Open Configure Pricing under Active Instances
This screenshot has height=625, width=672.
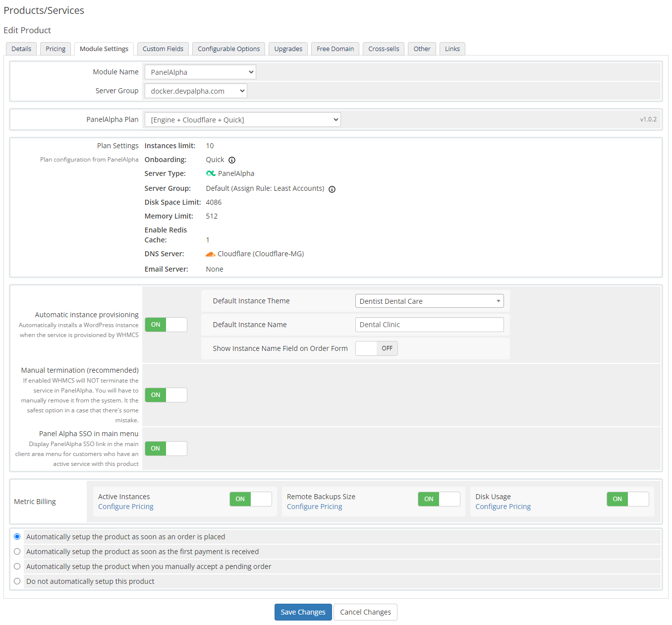point(125,506)
